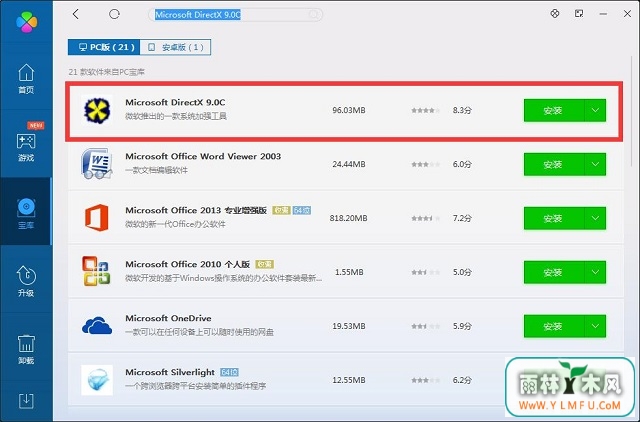Switch to the PC版 (21) tab

click(104, 47)
